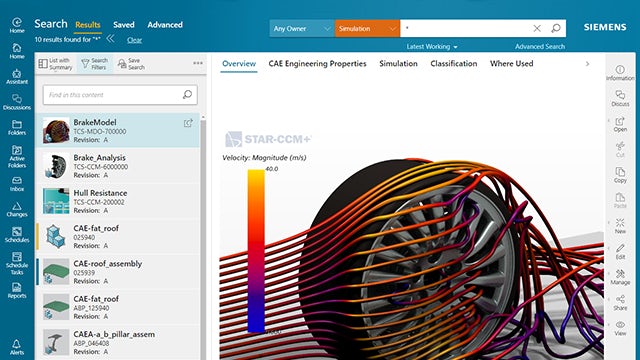Screen dimensions: 640x360
Task: Click results list vertical scrollbar
Action: point(203,237)
